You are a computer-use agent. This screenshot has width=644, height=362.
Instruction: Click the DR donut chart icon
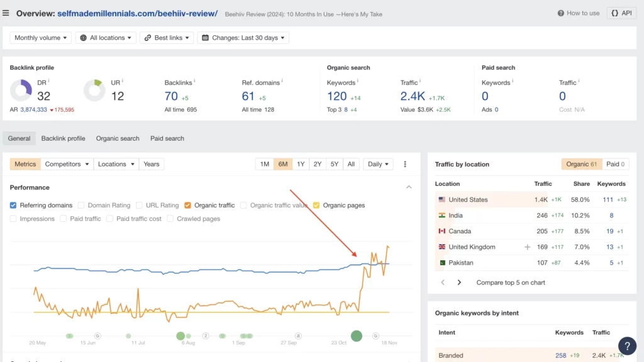[21, 90]
